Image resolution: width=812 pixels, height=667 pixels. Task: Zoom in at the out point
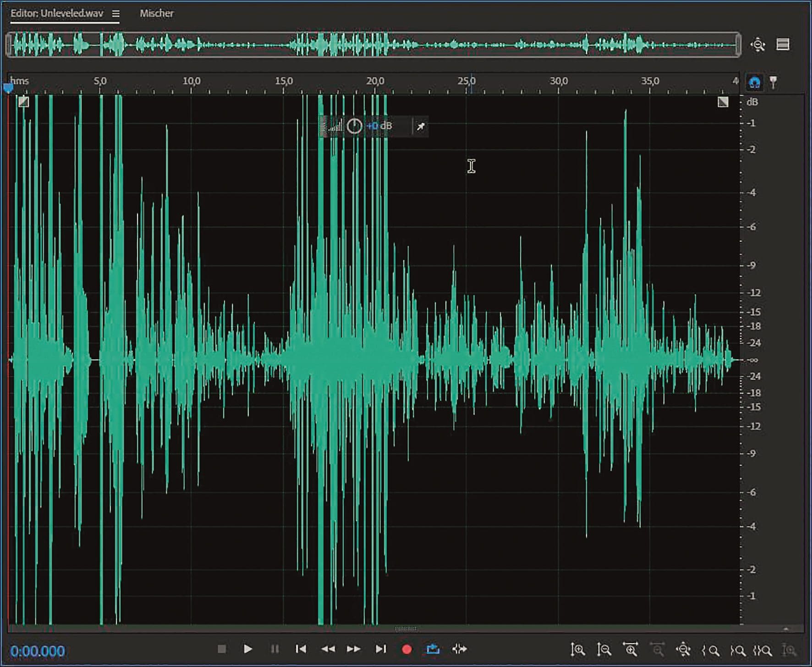click(x=737, y=650)
